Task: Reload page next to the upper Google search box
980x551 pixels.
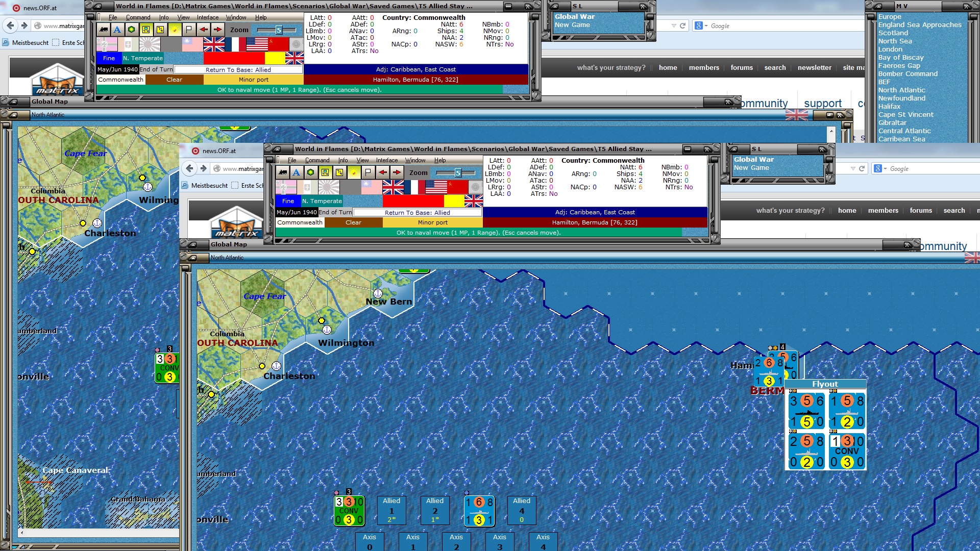Action: click(x=682, y=26)
